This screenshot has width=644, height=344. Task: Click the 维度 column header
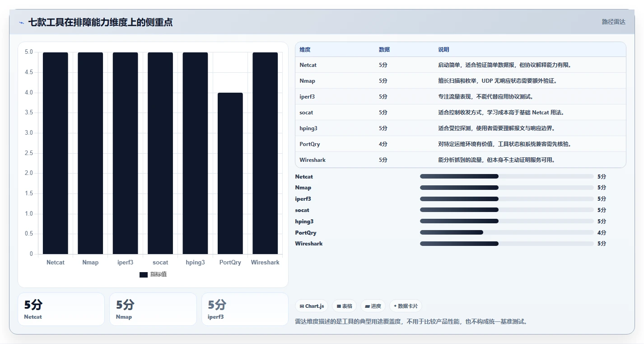click(305, 50)
